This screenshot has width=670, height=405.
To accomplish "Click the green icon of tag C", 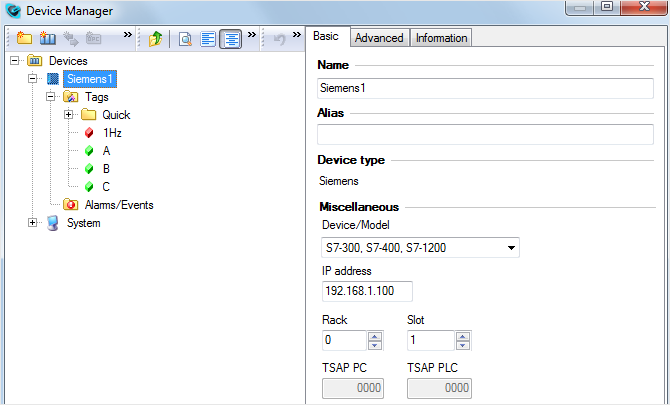I will (89, 187).
